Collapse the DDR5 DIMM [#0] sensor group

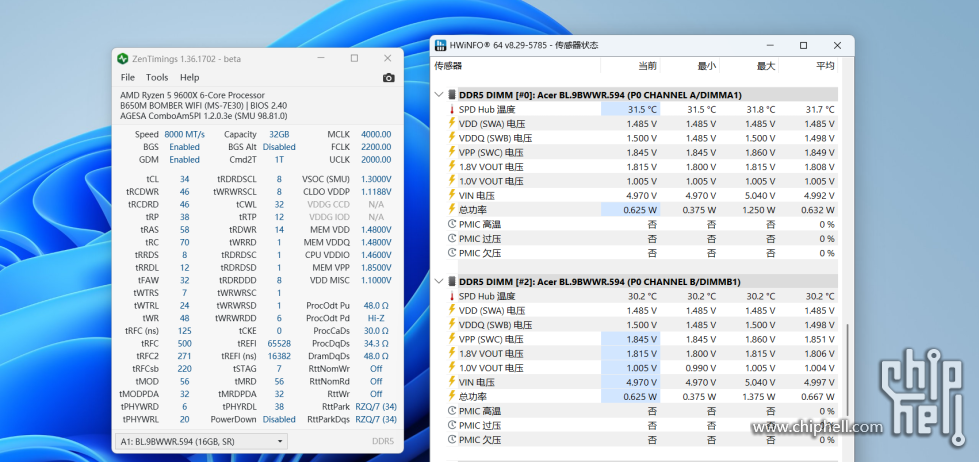pos(439,95)
